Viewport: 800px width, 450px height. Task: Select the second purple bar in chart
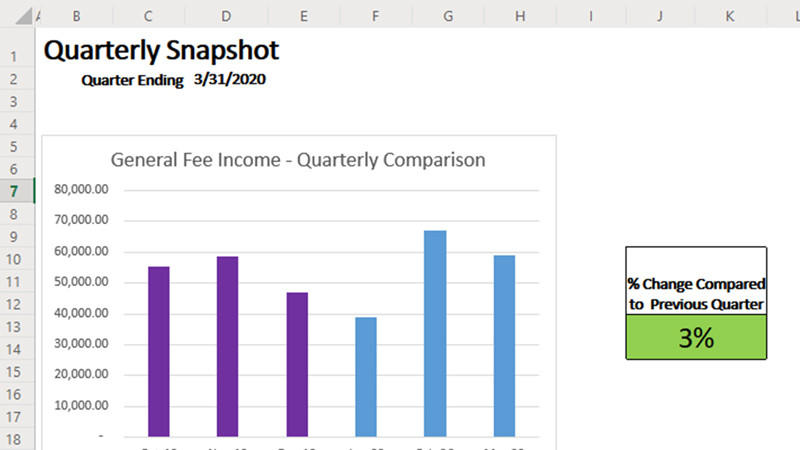[x=228, y=346]
